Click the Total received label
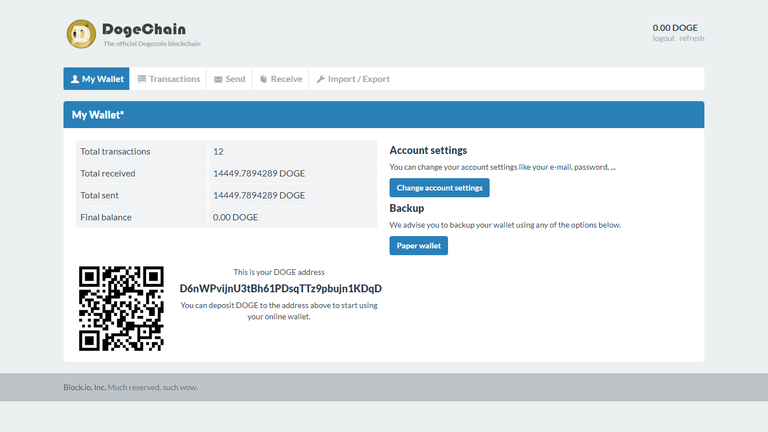This screenshot has height=432, width=768. 108,173
